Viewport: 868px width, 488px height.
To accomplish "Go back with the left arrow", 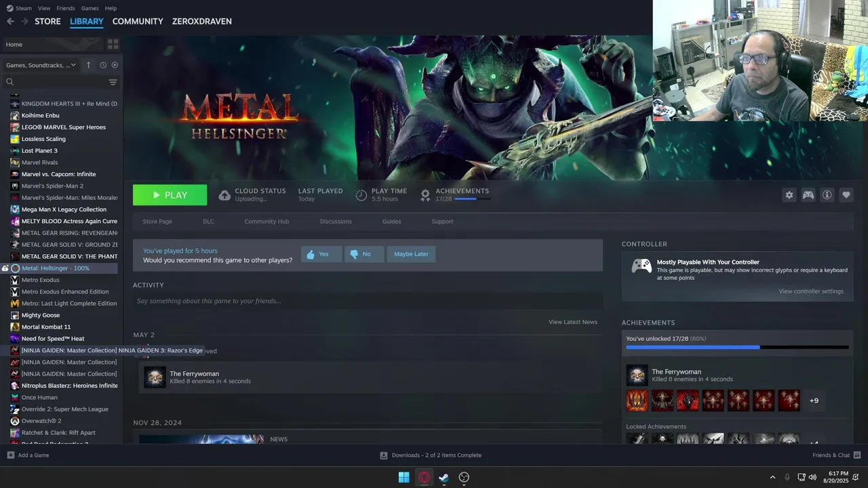I will coord(10,21).
